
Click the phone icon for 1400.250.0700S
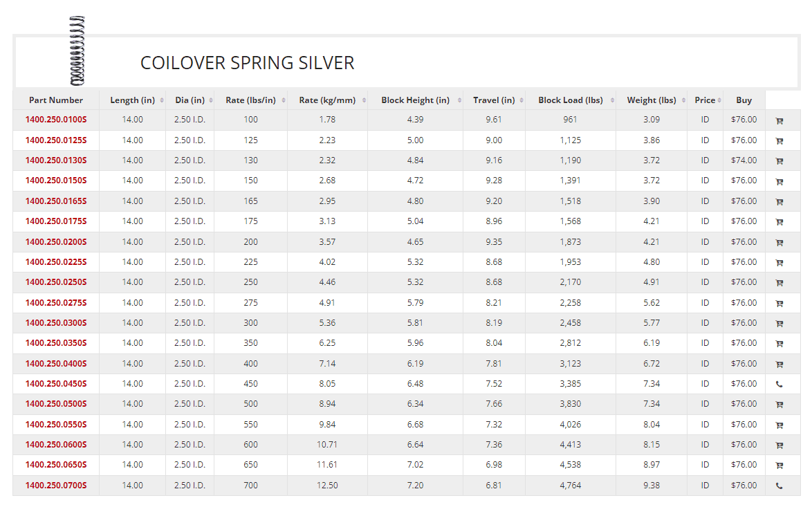(x=779, y=486)
